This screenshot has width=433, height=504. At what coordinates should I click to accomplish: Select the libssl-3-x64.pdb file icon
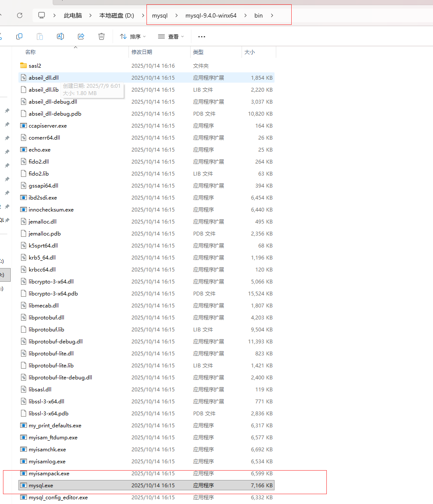pyautogui.click(x=24, y=413)
